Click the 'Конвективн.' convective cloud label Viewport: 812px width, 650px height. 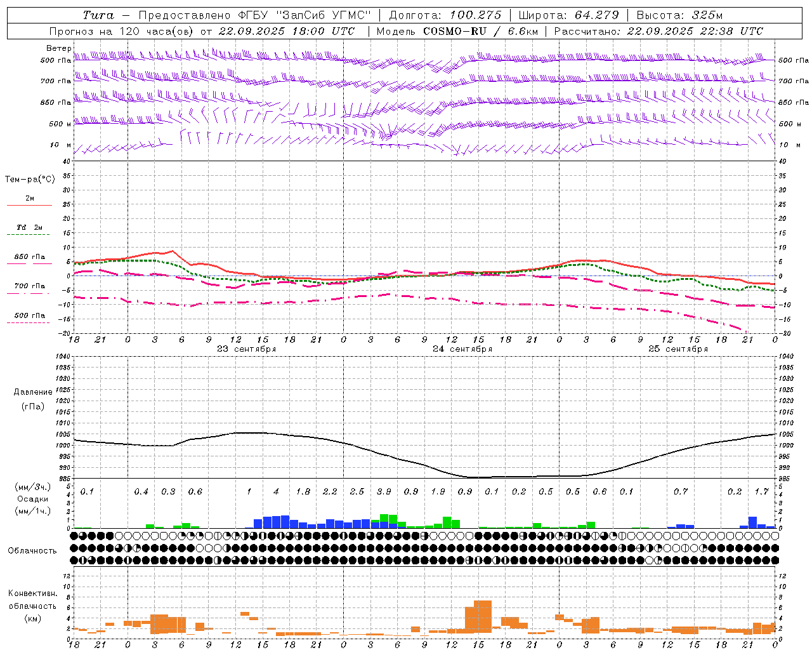pos(33,594)
